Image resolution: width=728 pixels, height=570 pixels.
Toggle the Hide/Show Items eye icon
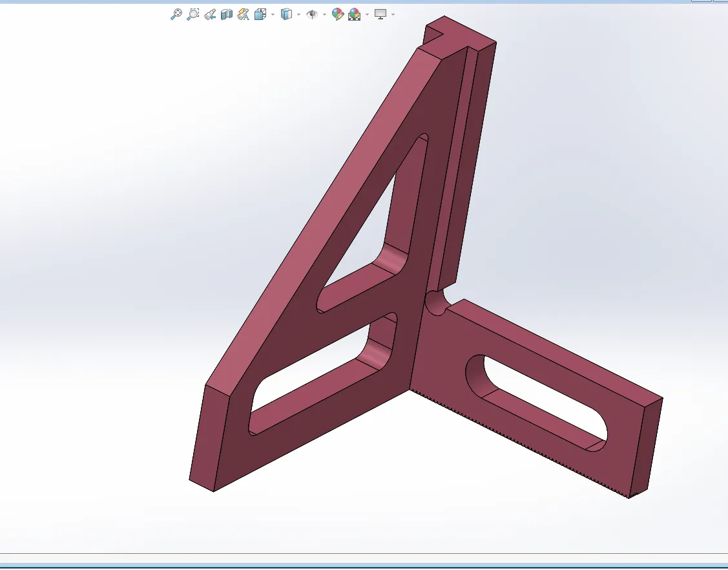[x=311, y=14]
